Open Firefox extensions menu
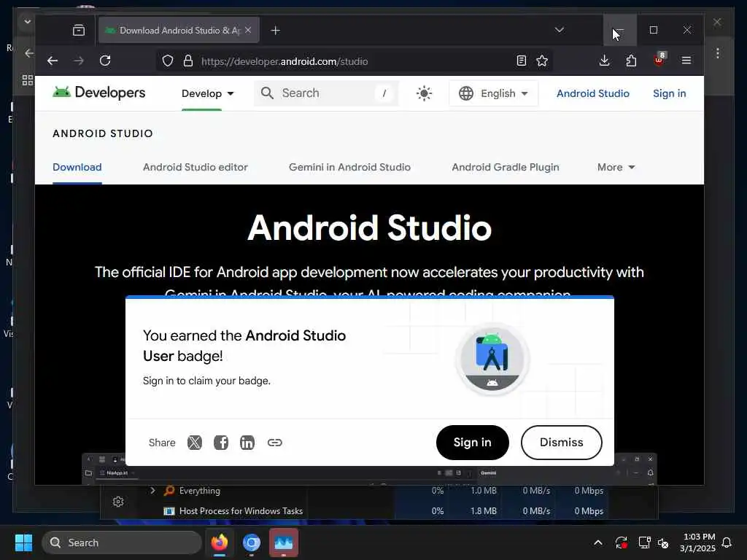This screenshot has height=560, width=747. click(x=631, y=61)
